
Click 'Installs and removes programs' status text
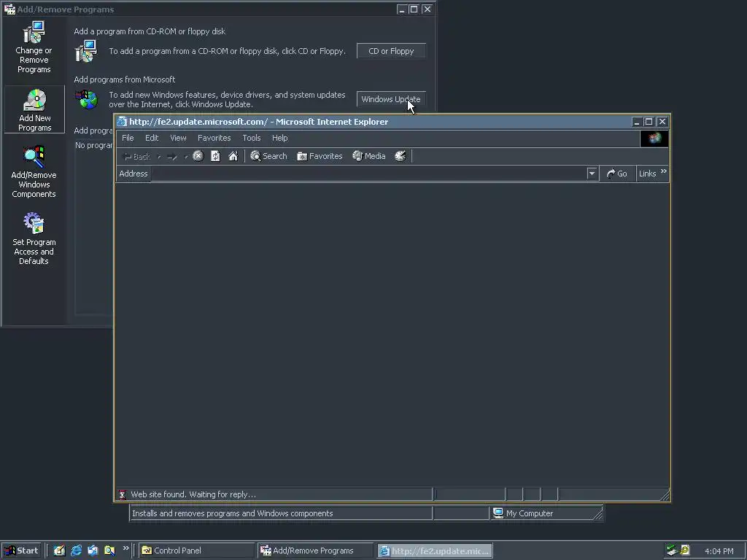click(233, 513)
